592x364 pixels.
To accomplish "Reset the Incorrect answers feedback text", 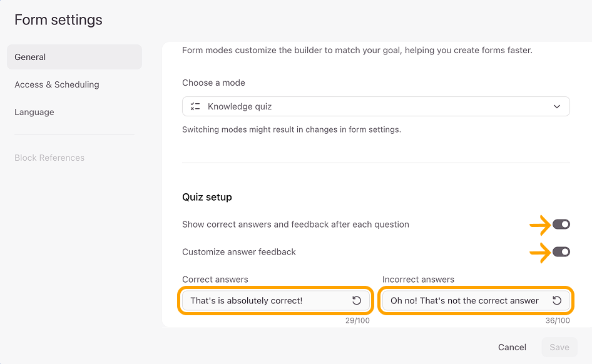I will 556,300.
